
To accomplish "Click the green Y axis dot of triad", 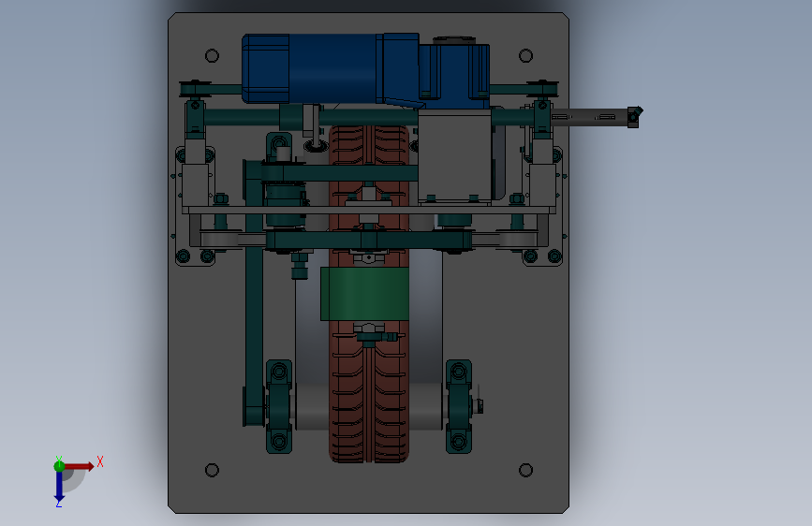I will [59, 466].
